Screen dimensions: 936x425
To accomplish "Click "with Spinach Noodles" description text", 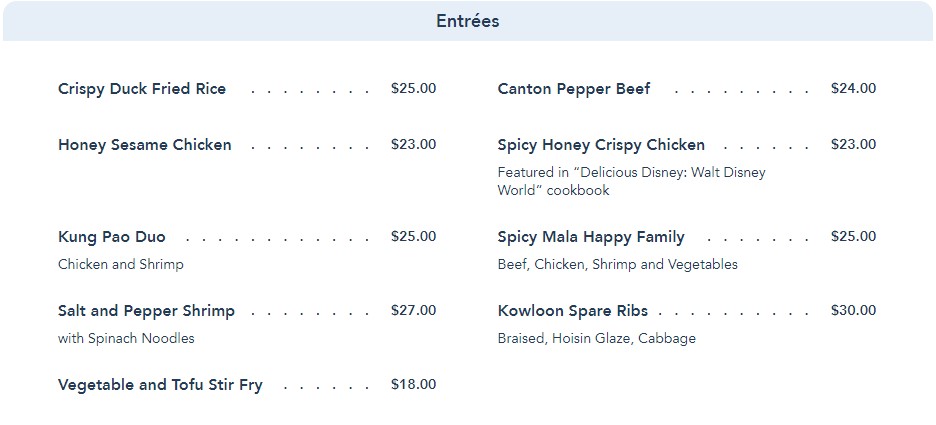I will click(126, 339).
